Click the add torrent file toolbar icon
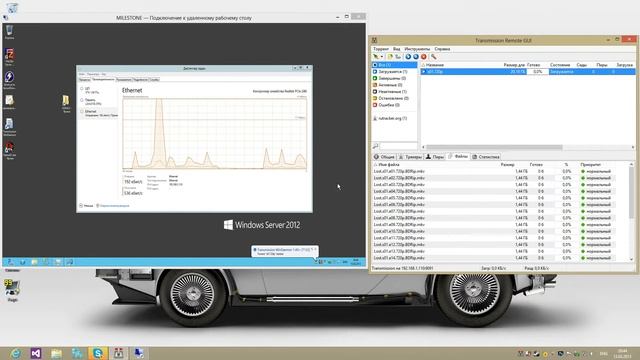 [x=390, y=57]
